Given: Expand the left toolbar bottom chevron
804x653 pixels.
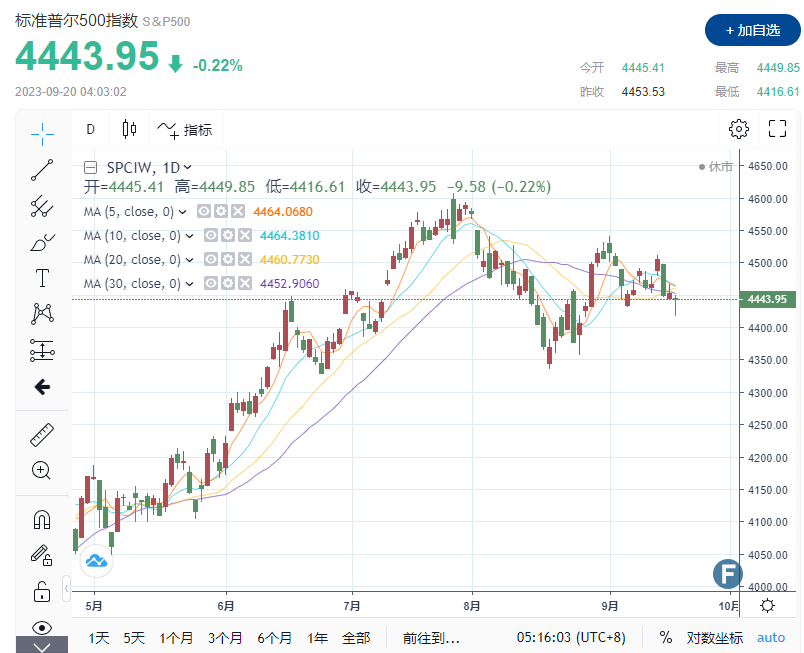Looking at the screenshot, I should (x=42, y=646).
